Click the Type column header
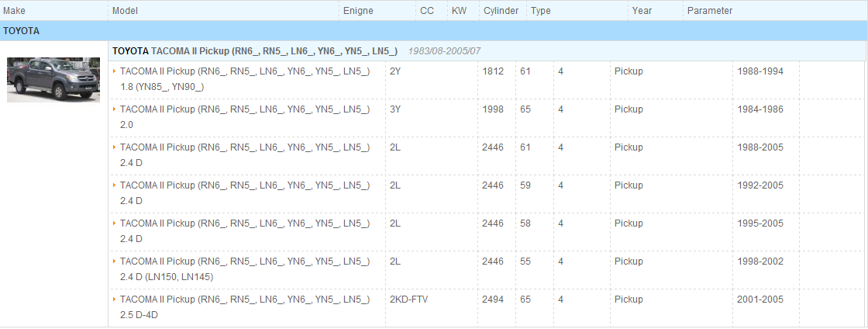 click(541, 11)
